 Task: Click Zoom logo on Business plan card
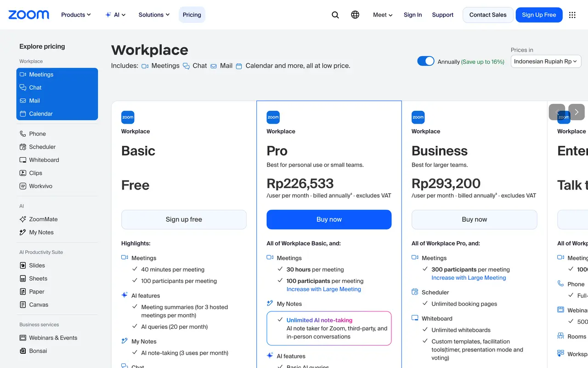[418, 117]
